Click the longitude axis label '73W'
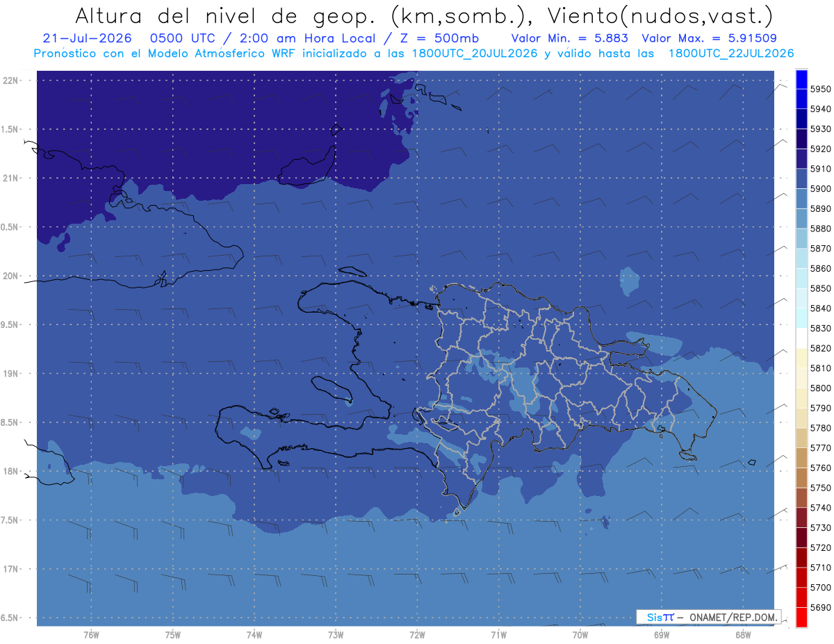The image size is (834, 644). [x=336, y=635]
